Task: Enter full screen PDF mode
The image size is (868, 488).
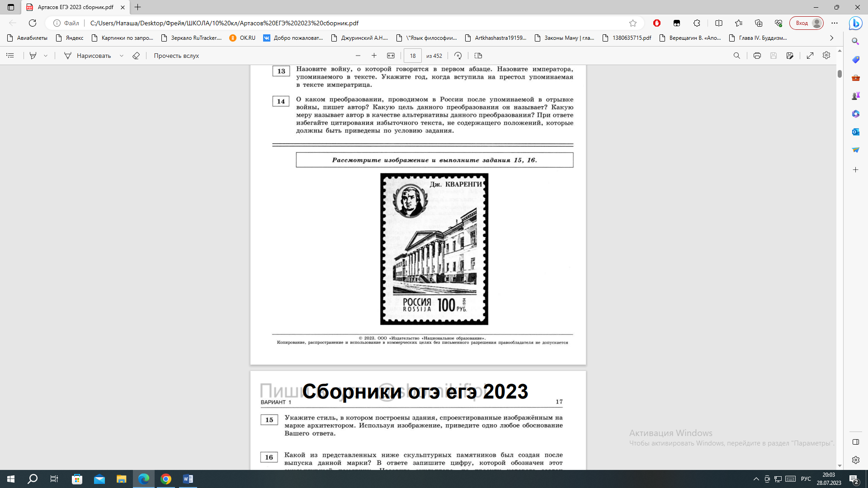Action: tap(810, 56)
